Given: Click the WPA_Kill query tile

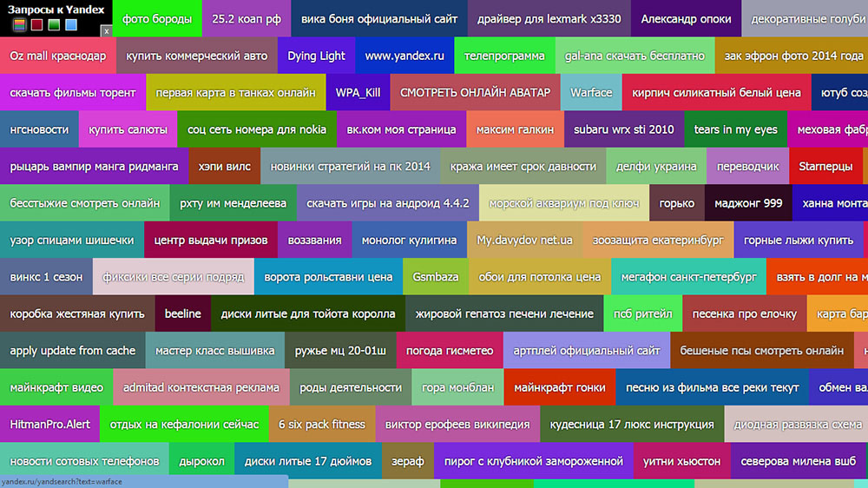Looking at the screenshot, I should click(x=358, y=93).
